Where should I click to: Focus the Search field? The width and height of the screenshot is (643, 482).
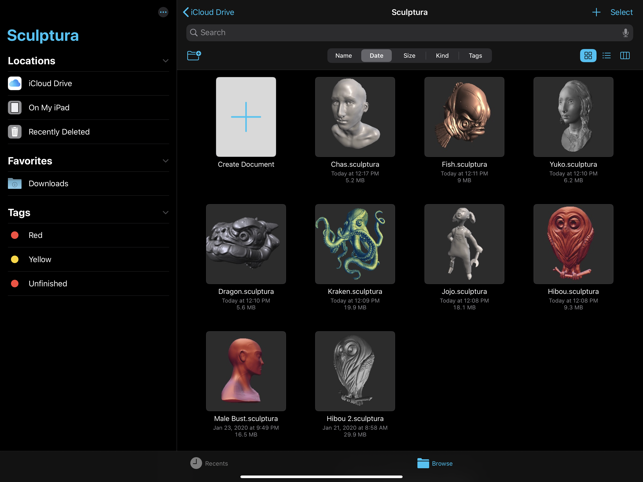[x=409, y=32]
